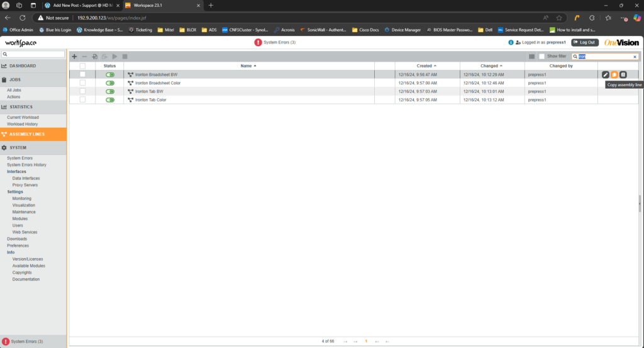Image resolution: width=644 pixels, height=348 pixels.
Task: Click the edit pencil icon for Ironton Broadsheet BW
Action: [x=605, y=75]
